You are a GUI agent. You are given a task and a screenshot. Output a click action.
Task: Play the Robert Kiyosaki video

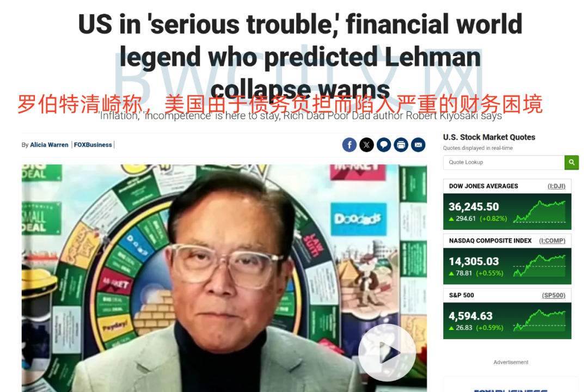click(387, 353)
